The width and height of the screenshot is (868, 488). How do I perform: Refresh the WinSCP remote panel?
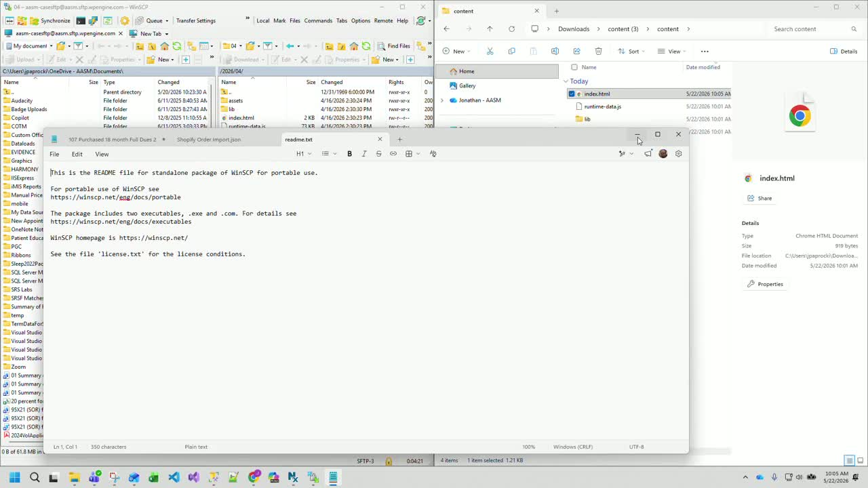click(x=366, y=46)
